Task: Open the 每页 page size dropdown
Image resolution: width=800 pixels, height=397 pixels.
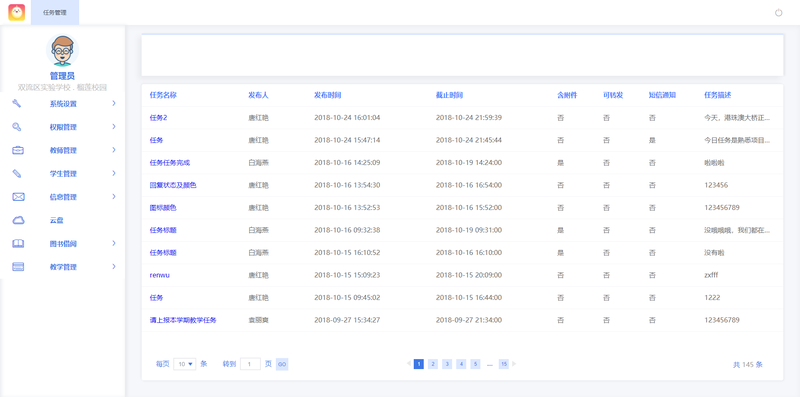Action: 185,364
